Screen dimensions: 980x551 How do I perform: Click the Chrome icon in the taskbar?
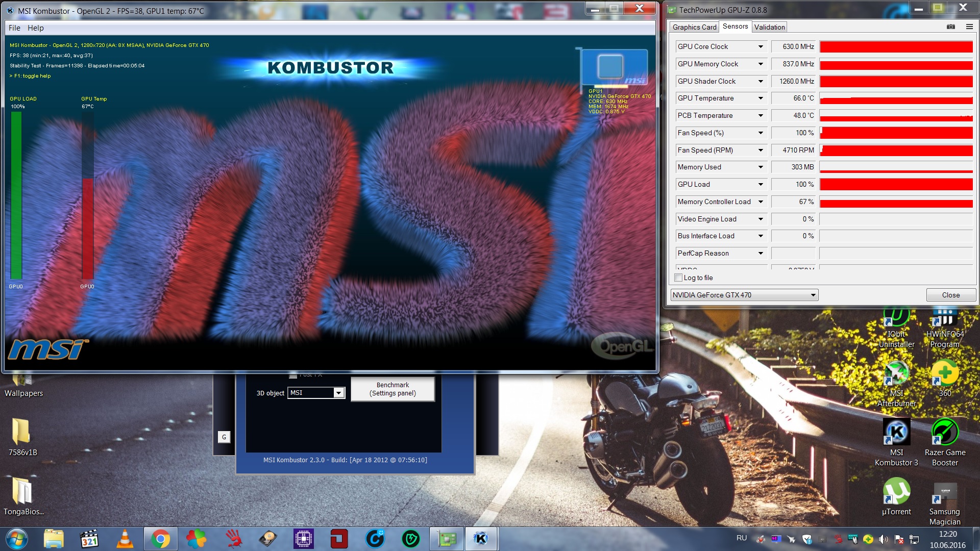(160, 539)
